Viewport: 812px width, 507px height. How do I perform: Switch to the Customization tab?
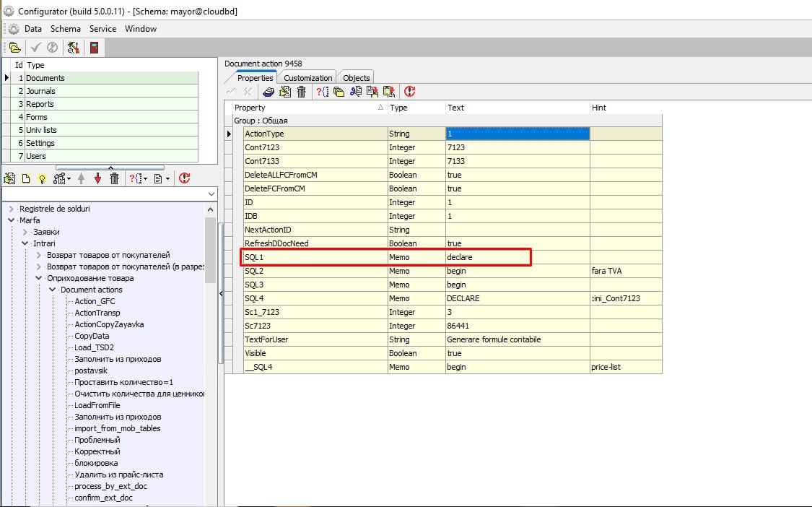[x=307, y=78]
